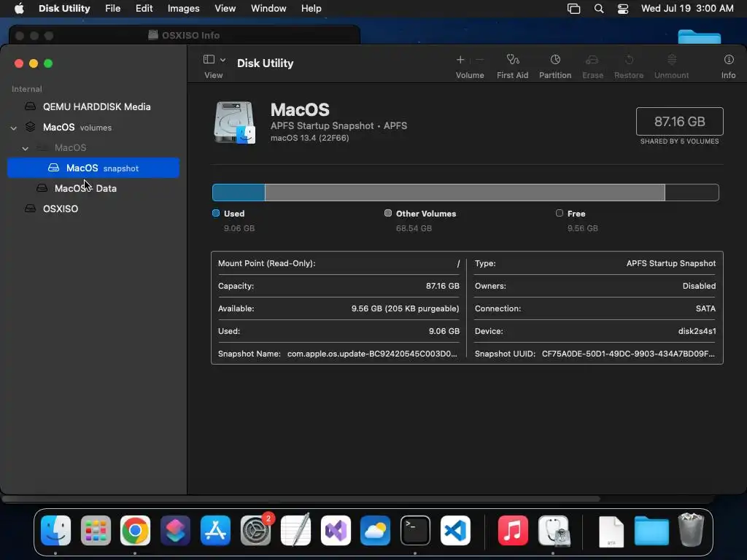Click the horizontal scrollbar below the window
The height and width of the screenshot is (560, 747).
pyautogui.click(x=301, y=499)
